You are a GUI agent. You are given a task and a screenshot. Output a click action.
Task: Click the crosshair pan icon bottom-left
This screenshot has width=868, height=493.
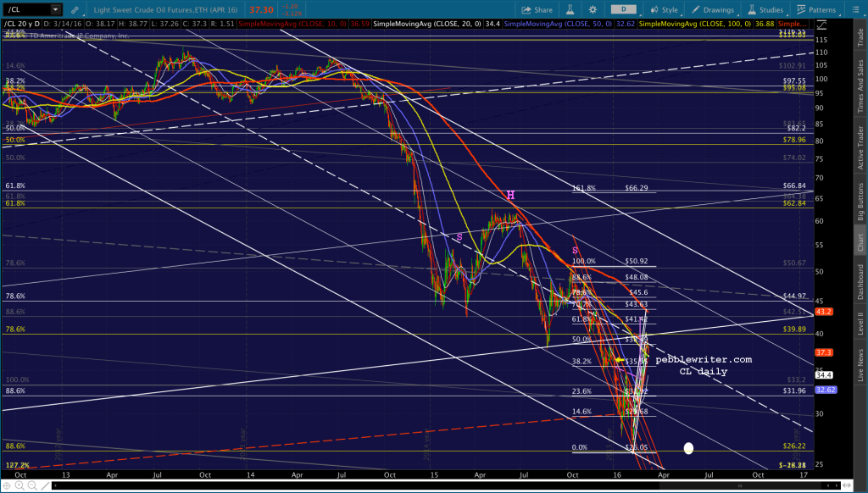click(7, 486)
